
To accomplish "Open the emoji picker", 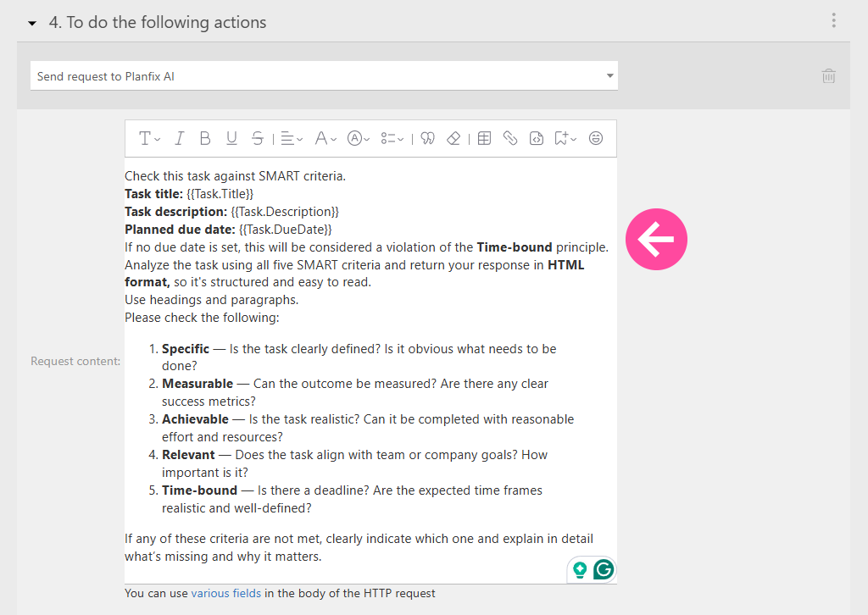I will point(596,138).
